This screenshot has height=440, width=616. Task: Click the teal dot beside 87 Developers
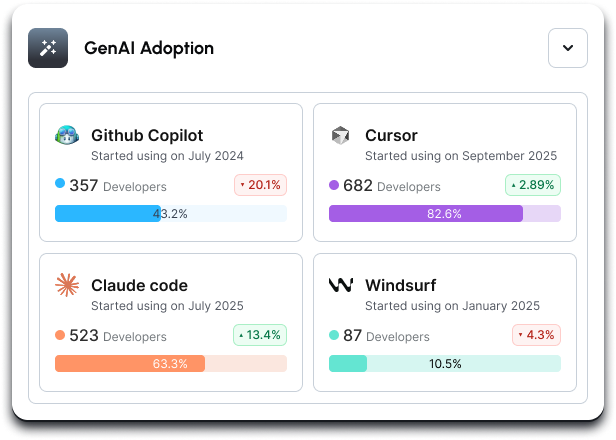[x=334, y=335]
